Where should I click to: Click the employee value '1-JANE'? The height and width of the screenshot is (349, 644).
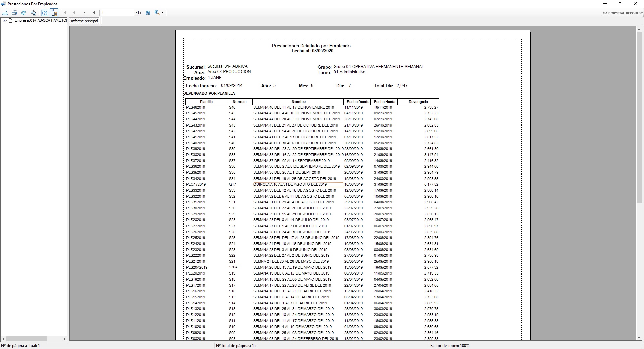click(x=214, y=78)
